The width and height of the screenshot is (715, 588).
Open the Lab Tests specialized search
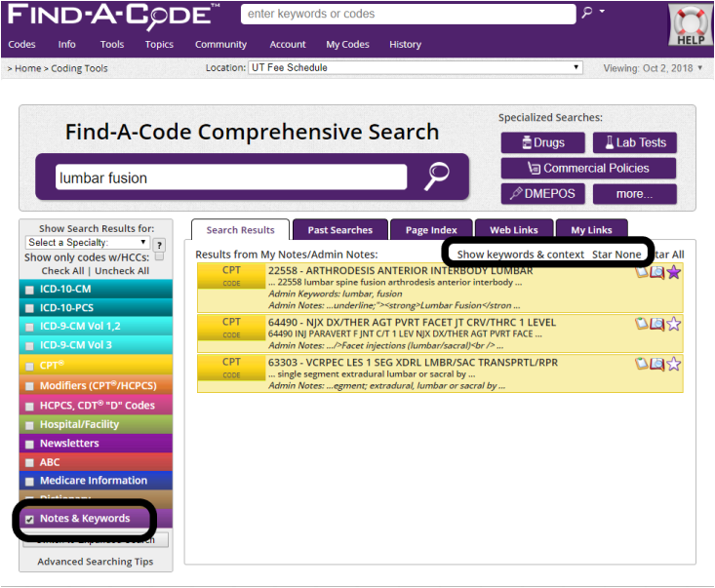coord(635,142)
